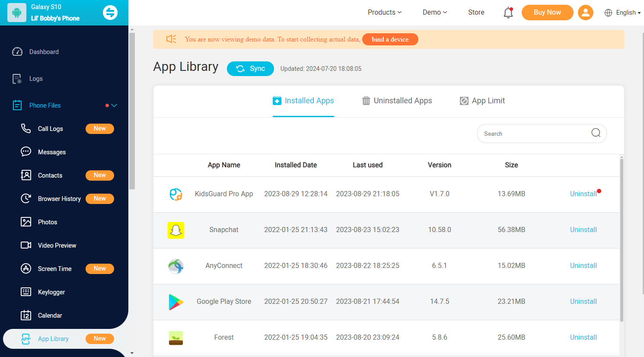Uninstall AnyConnect
This screenshot has height=357, width=644.
coord(583,266)
